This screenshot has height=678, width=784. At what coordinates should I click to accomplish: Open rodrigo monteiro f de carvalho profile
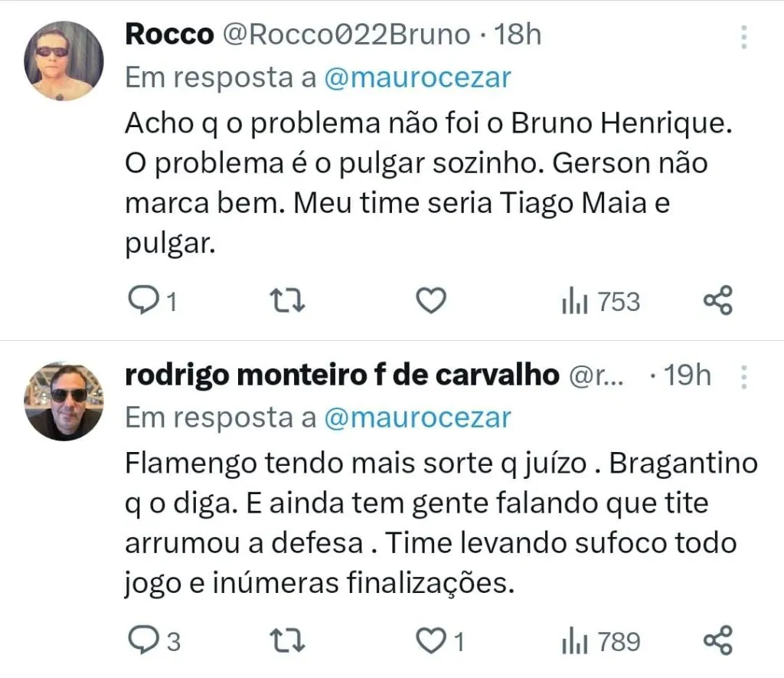(341, 375)
